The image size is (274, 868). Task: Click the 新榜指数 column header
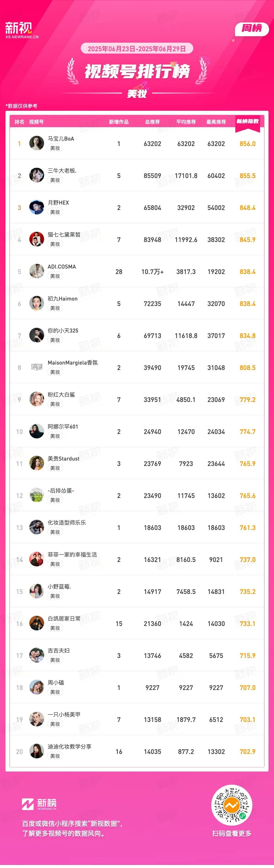click(247, 121)
